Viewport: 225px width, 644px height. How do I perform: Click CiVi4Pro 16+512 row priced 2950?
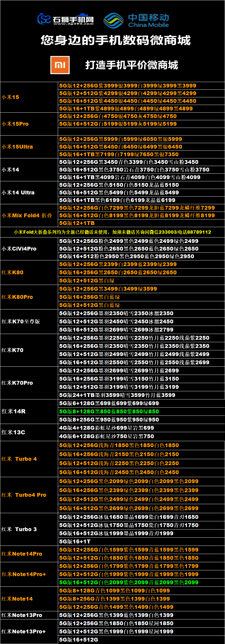click(x=141, y=256)
